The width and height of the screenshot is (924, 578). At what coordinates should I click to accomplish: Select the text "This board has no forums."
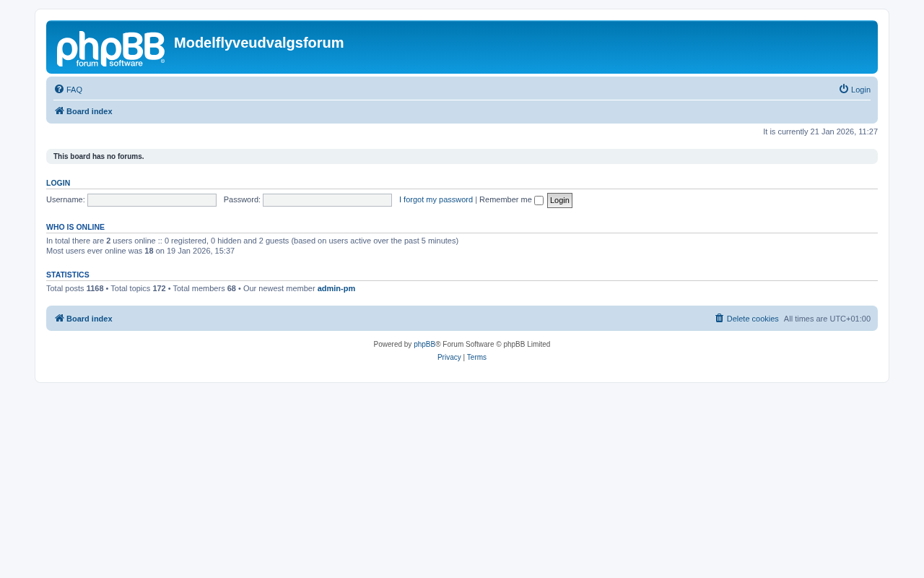(99, 157)
